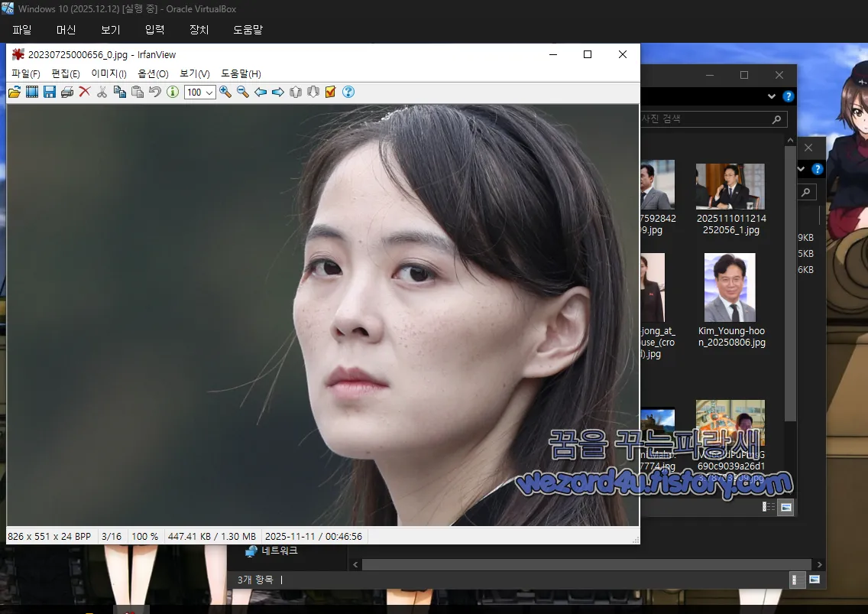
Task: Show image information with the green i icon
Action: tap(173, 92)
